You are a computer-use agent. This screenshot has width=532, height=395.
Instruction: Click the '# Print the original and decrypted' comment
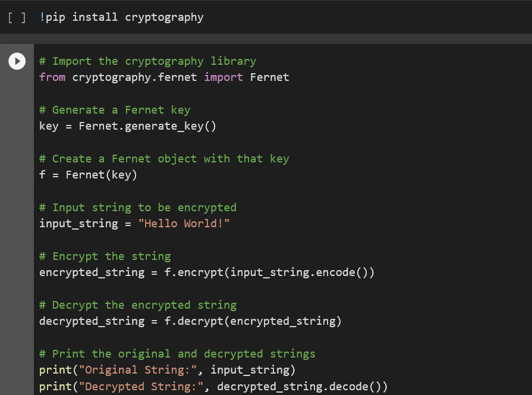[177, 354]
